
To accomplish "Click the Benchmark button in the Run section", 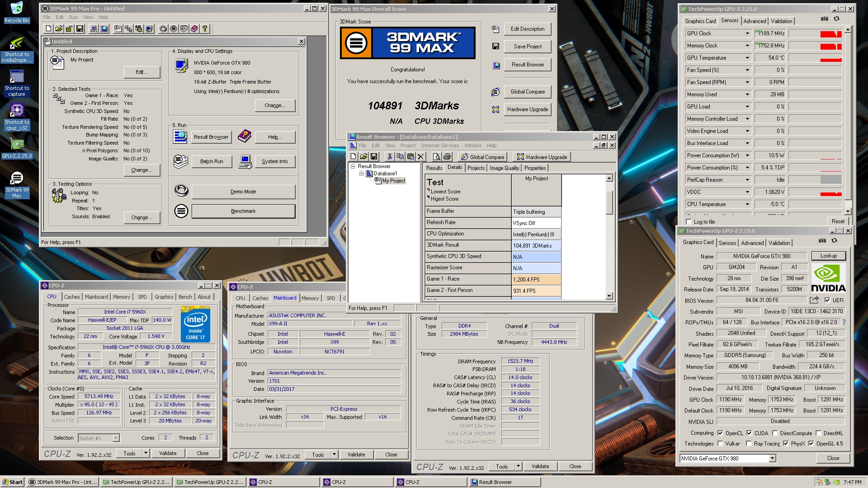I will tap(243, 211).
